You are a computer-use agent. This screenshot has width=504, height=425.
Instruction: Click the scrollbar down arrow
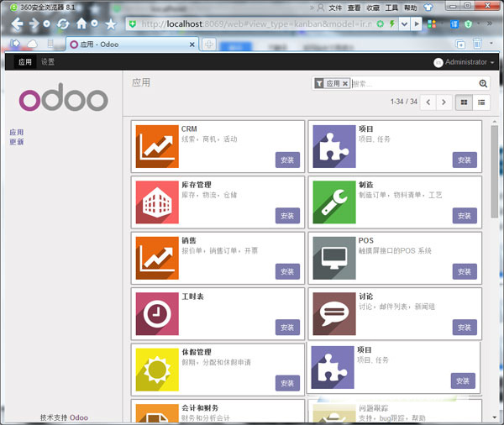(x=495, y=417)
